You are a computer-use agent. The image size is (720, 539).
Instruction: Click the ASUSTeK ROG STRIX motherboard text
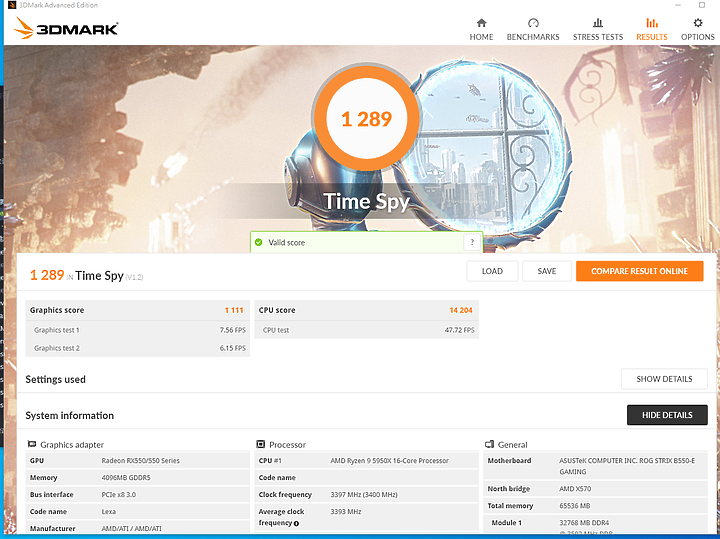point(627,466)
